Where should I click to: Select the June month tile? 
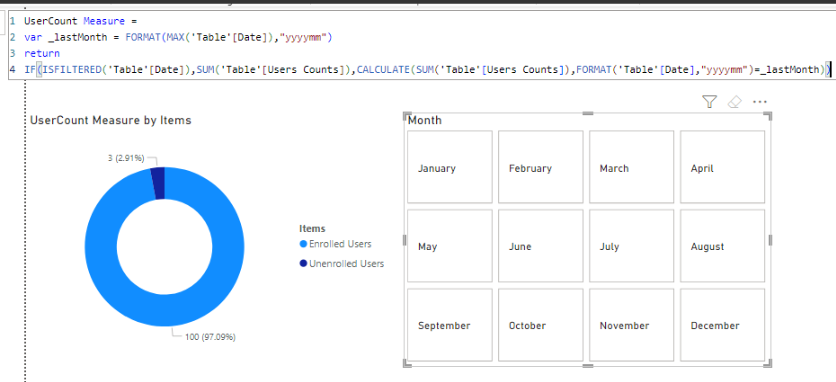coord(541,245)
